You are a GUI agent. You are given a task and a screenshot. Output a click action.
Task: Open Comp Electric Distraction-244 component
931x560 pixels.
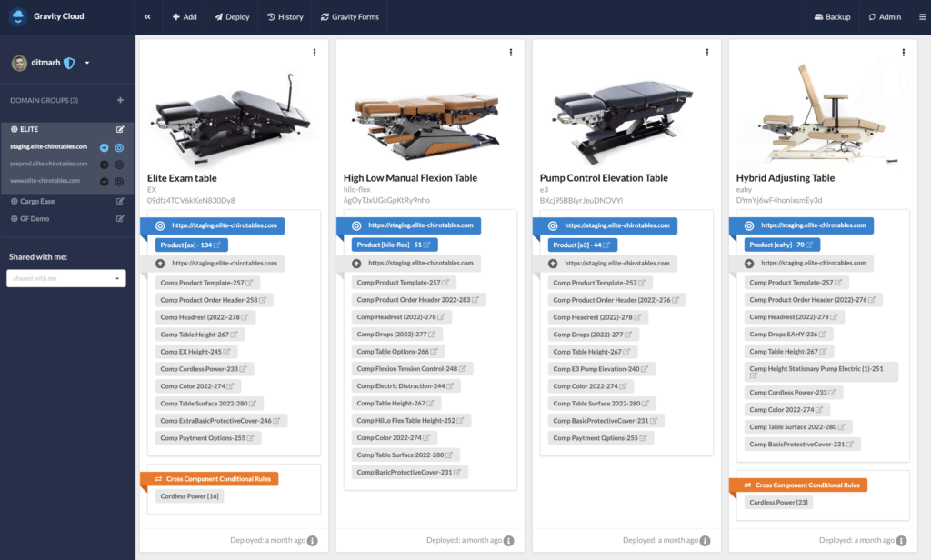coord(406,386)
